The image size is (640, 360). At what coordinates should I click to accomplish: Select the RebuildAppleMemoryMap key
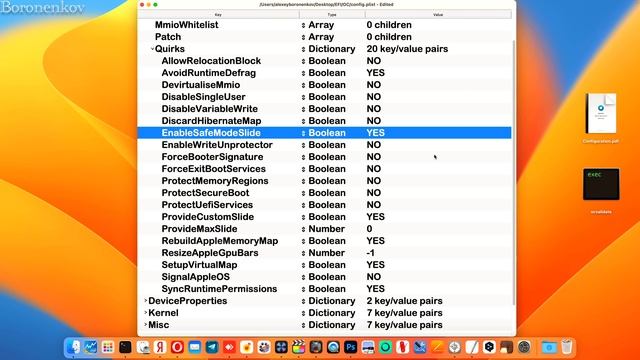[220, 241]
